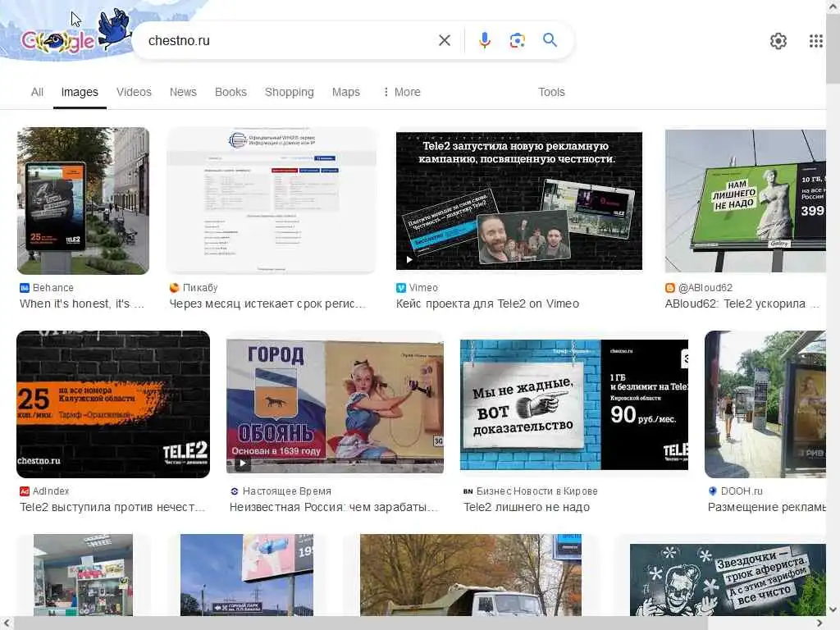Image resolution: width=840 pixels, height=630 pixels.
Task: Click the AdIndex favicon icon
Action: point(24,491)
